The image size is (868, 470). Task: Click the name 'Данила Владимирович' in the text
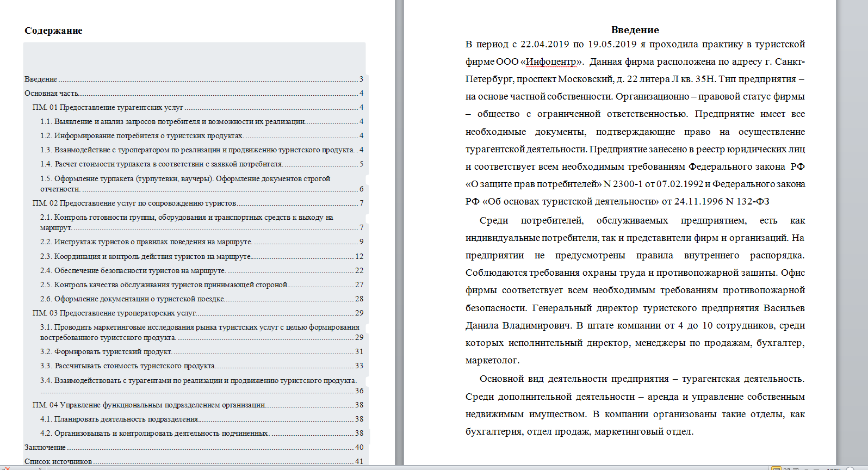[518, 325]
